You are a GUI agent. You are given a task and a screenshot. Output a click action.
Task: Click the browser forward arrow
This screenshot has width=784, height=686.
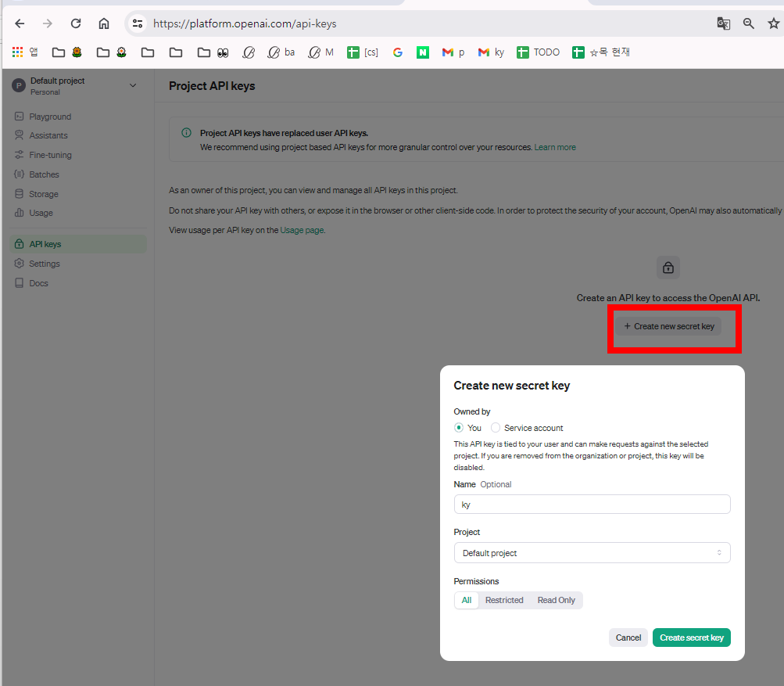(x=48, y=23)
